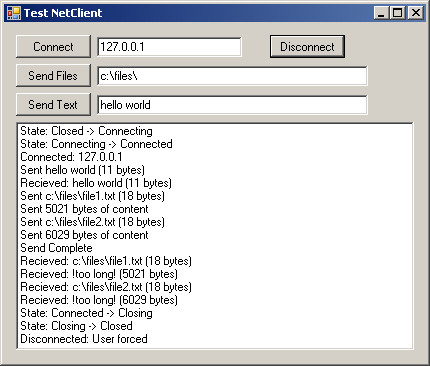This screenshot has width=430, height=366.
Task: Close the Test NetClient window
Action: point(416,13)
